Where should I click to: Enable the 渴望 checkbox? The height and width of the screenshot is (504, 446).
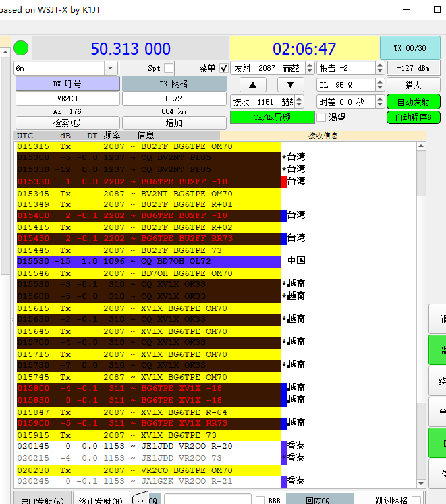[321, 117]
